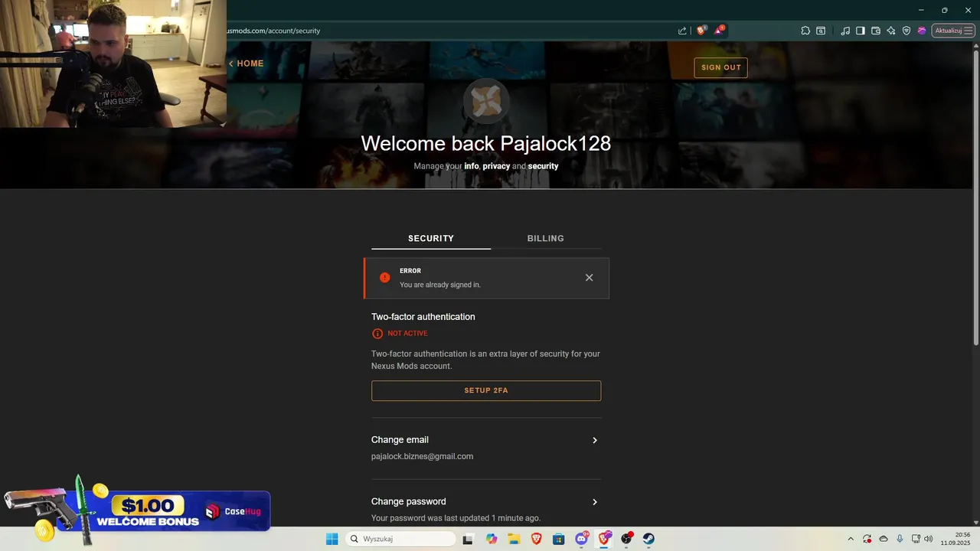Open the Change password row
The width and height of the screenshot is (980, 551).
(x=486, y=509)
